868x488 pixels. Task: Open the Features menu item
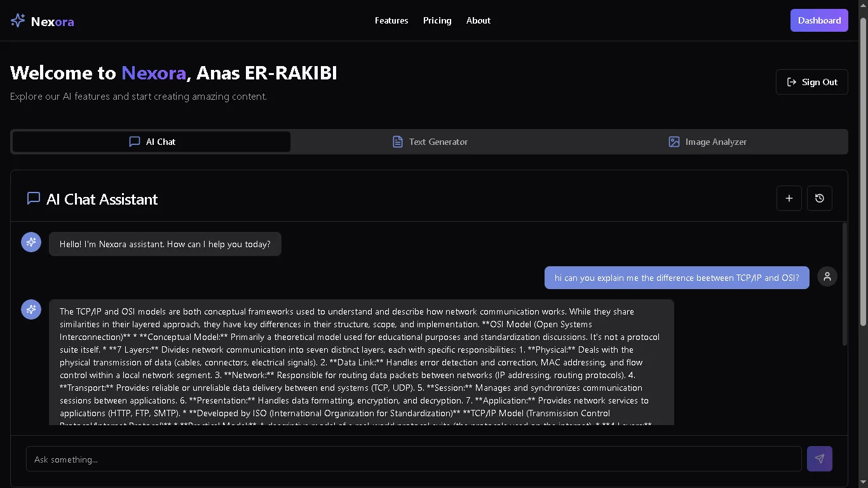[x=391, y=20]
